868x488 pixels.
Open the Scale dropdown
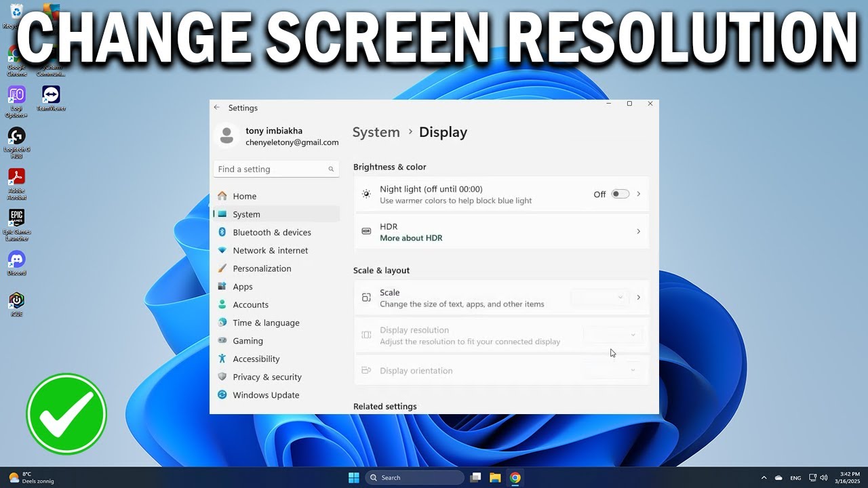pyautogui.click(x=599, y=298)
